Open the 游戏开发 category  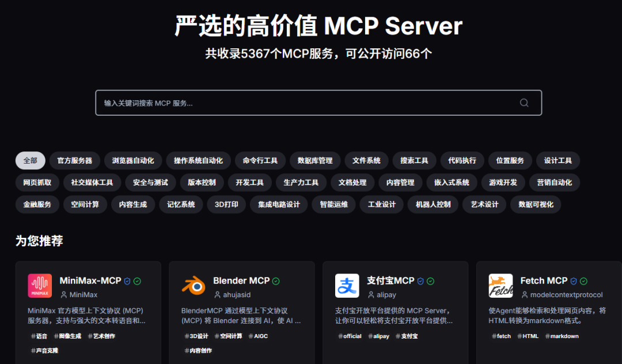pyautogui.click(x=503, y=183)
